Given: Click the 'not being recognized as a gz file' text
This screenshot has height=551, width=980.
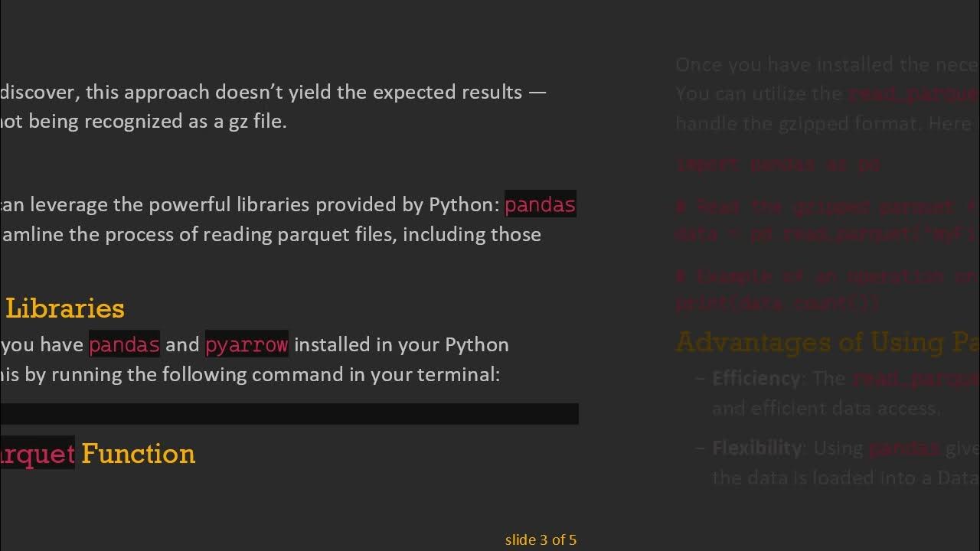Looking at the screenshot, I should pos(144,122).
